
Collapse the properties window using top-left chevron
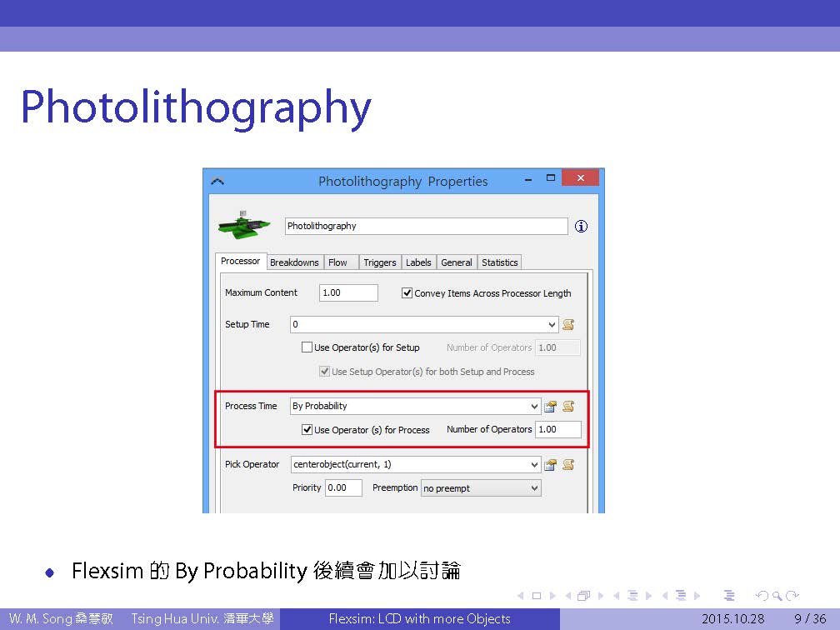(x=217, y=181)
